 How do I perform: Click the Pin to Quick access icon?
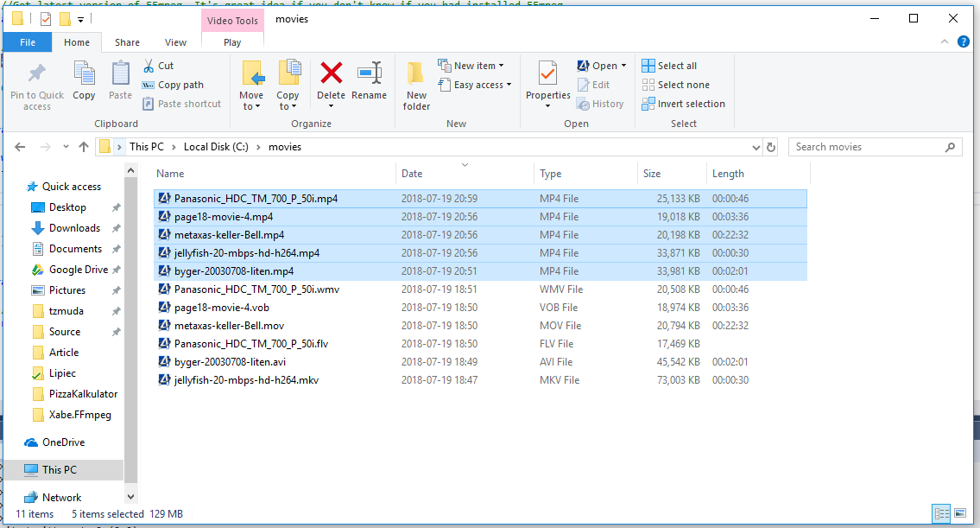point(37,73)
